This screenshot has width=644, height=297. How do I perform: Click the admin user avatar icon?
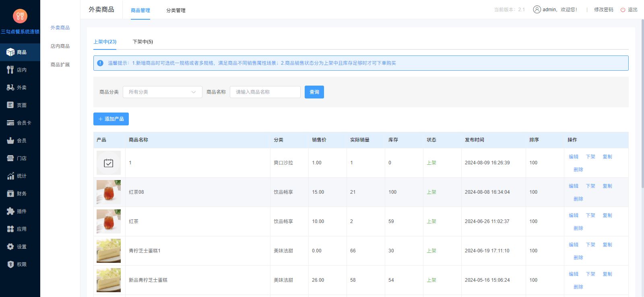[537, 10]
